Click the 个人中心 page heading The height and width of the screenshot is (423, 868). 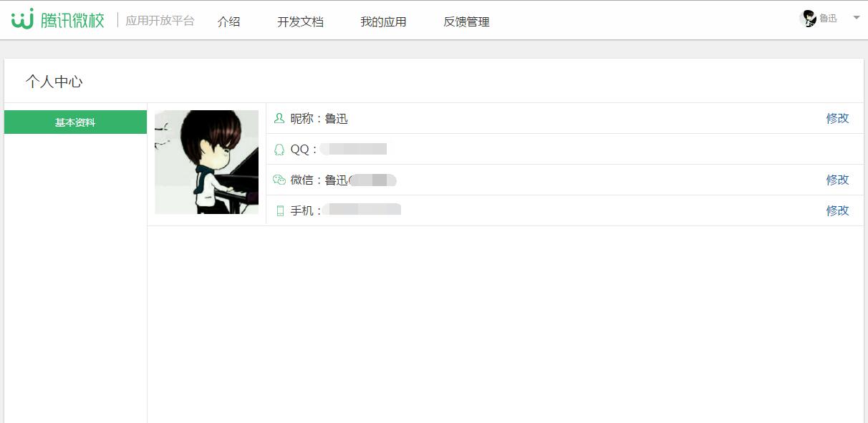coord(54,82)
